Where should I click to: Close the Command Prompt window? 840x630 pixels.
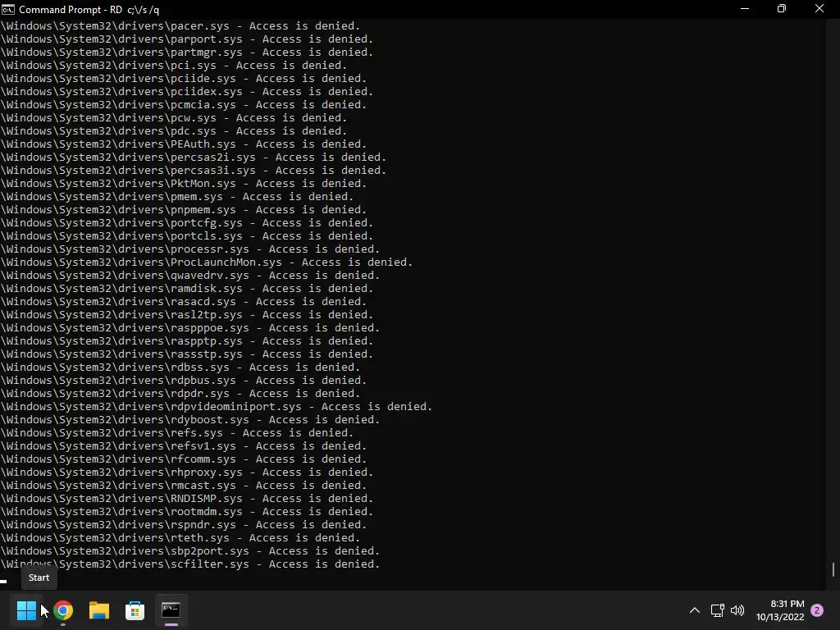click(x=819, y=9)
